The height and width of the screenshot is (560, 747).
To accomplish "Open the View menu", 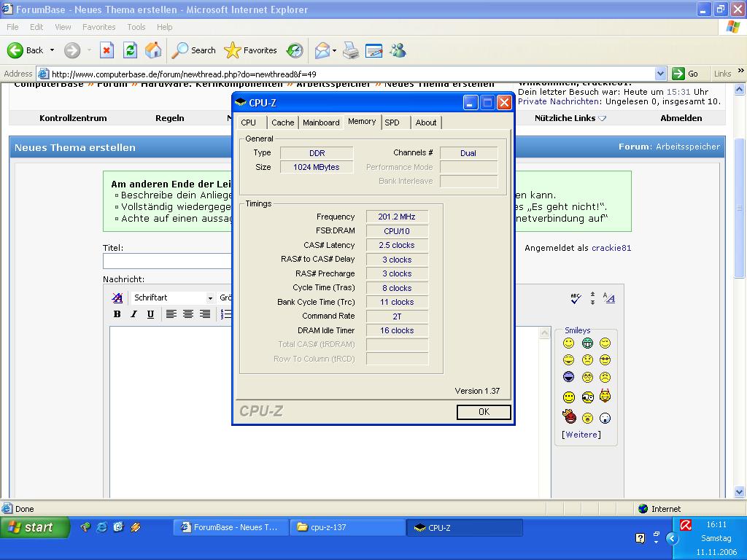I will pos(63,27).
